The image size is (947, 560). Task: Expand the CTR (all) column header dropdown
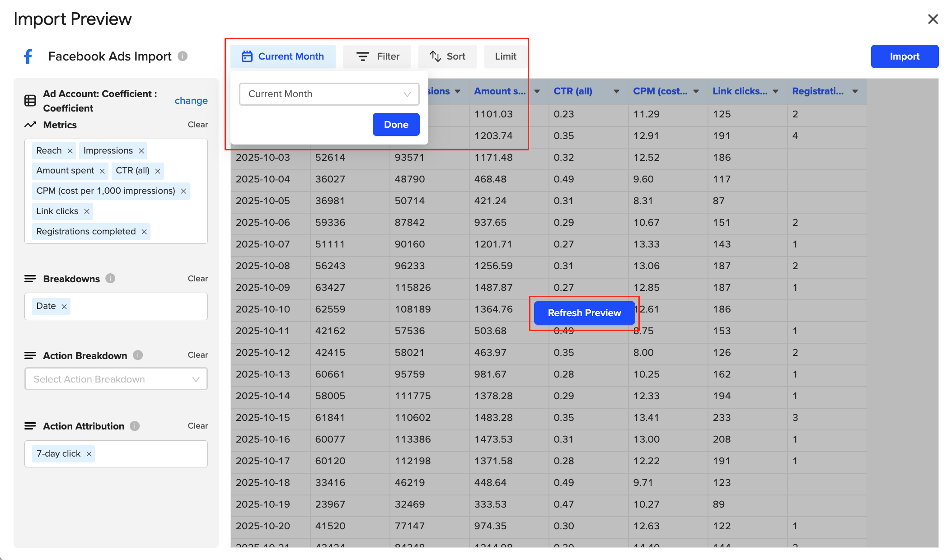pos(616,91)
